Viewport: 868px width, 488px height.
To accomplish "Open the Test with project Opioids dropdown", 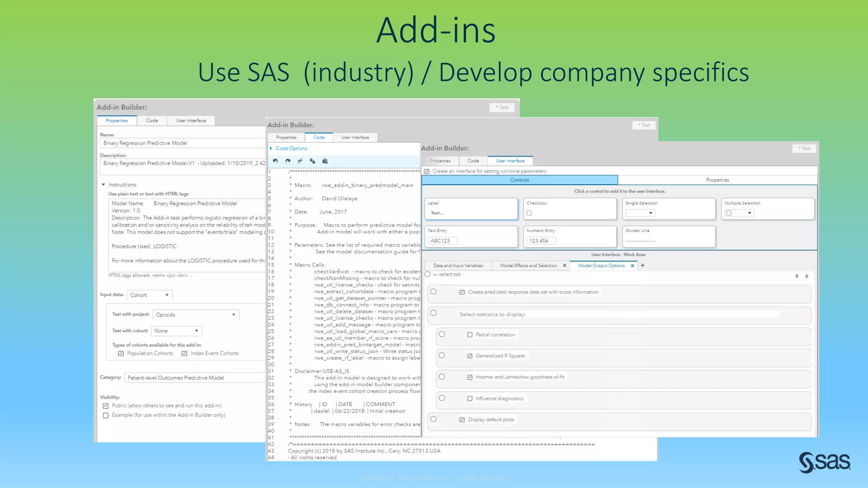I will click(x=196, y=315).
